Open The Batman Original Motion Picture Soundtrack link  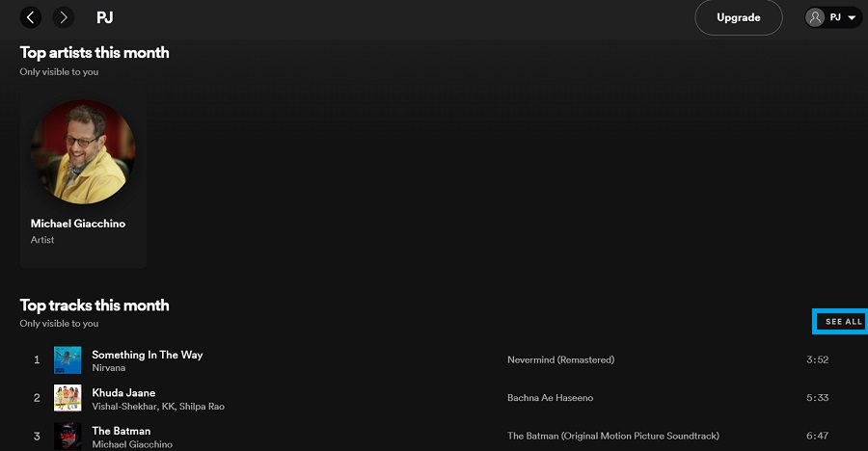[x=613, y=436]
